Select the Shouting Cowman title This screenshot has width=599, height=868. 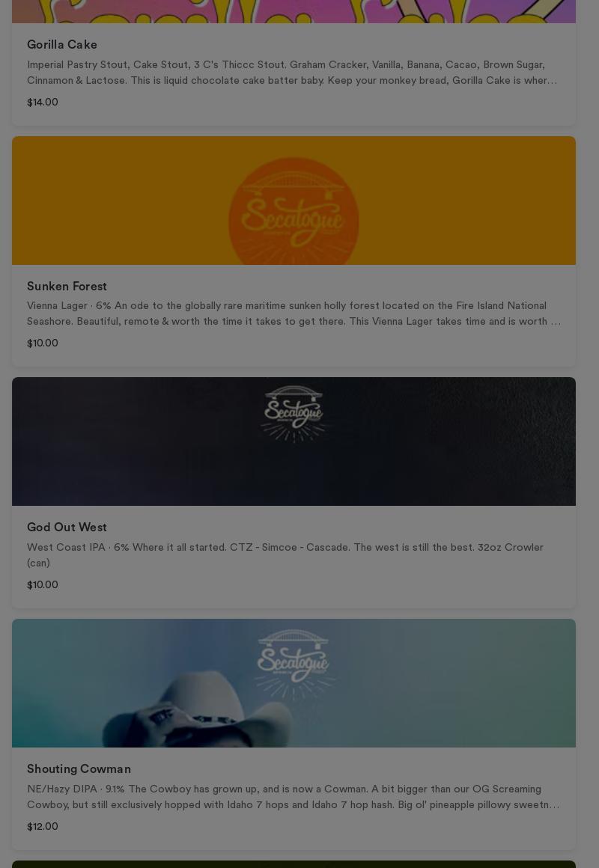[79, 769]
